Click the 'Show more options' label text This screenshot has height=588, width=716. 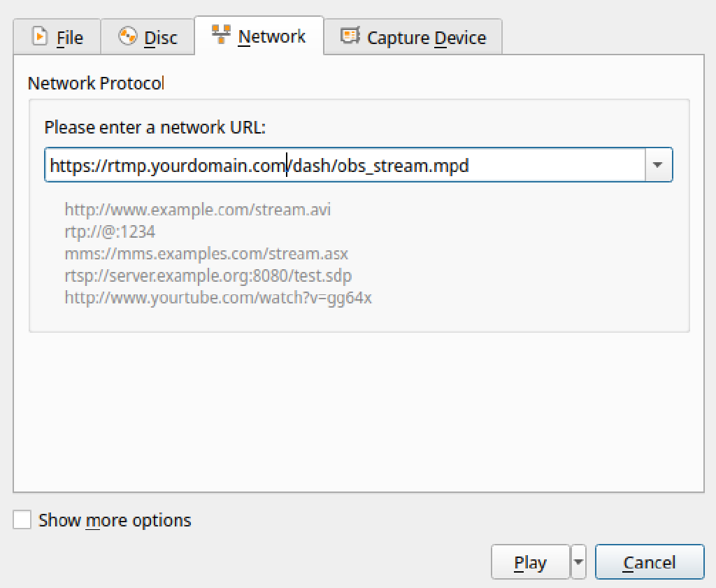coord(115,520)
